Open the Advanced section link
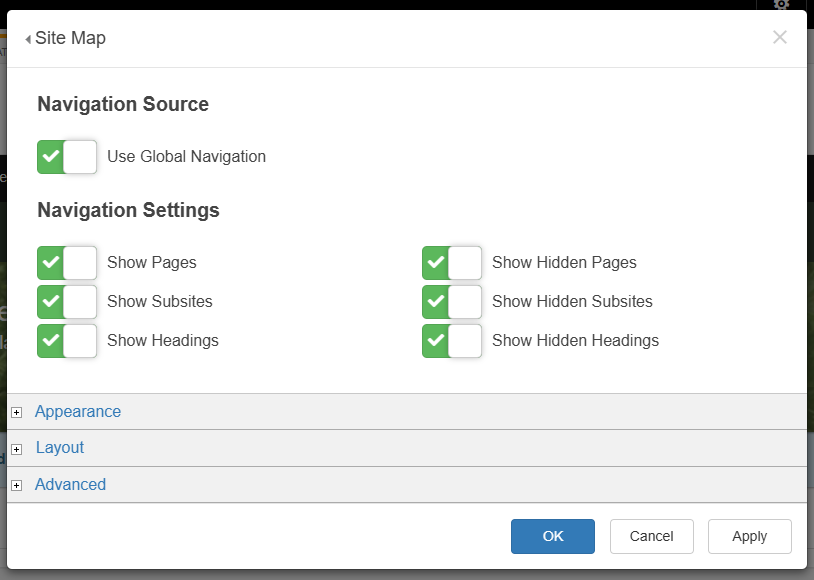 (71, 484)
